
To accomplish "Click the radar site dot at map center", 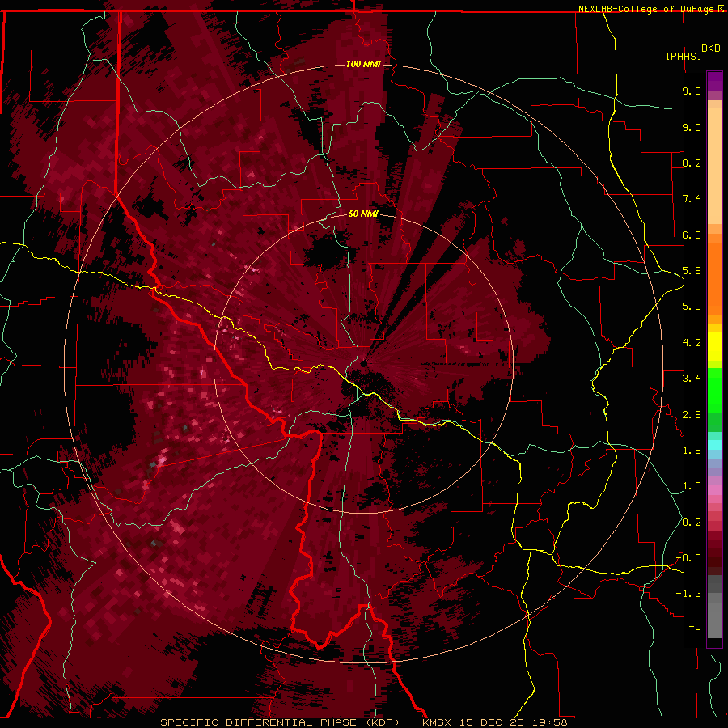I will tap(363, 364).
